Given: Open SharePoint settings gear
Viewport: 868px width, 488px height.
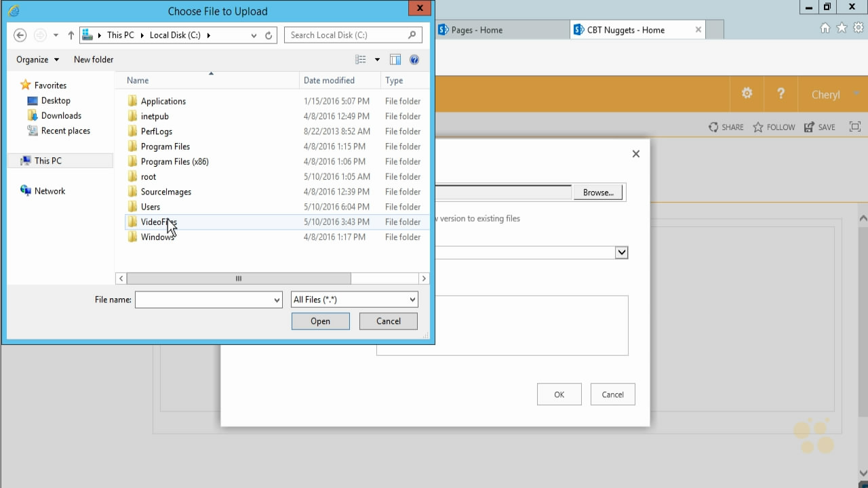Looking at the screenshot, I should pos(747,94).
